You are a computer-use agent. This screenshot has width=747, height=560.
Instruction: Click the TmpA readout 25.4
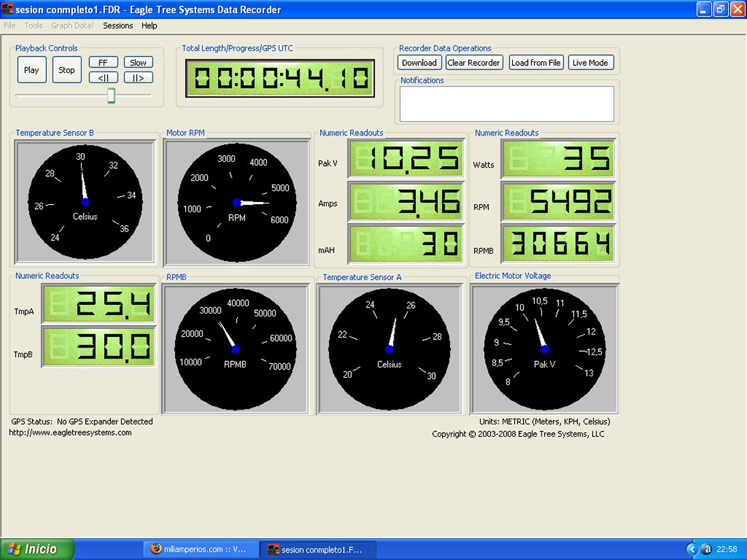tap(99, 303)
